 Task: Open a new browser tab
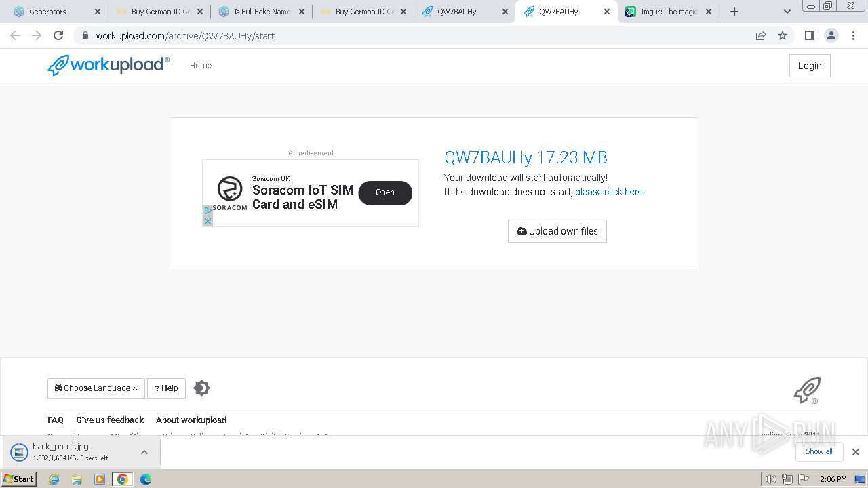[x=734, y=12]
